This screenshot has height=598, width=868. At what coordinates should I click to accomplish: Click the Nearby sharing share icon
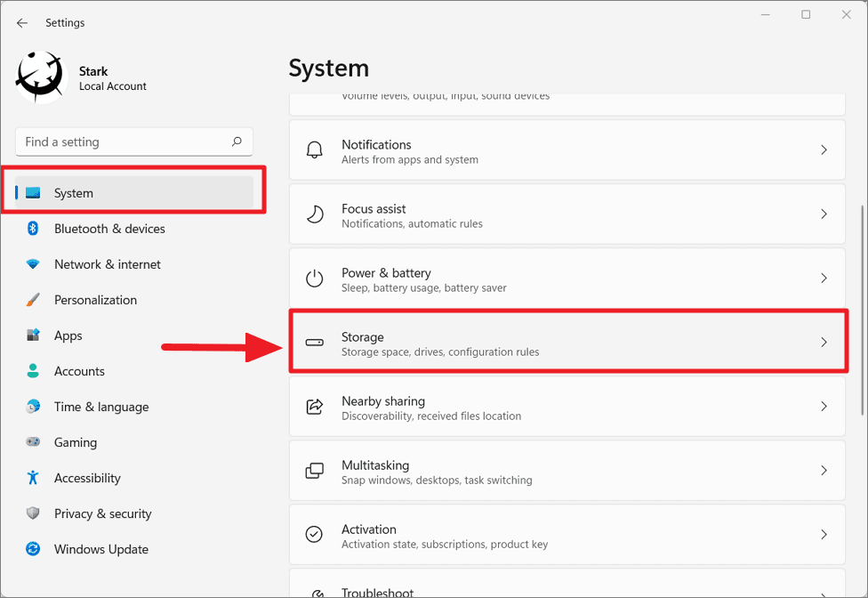pos(315,407)
